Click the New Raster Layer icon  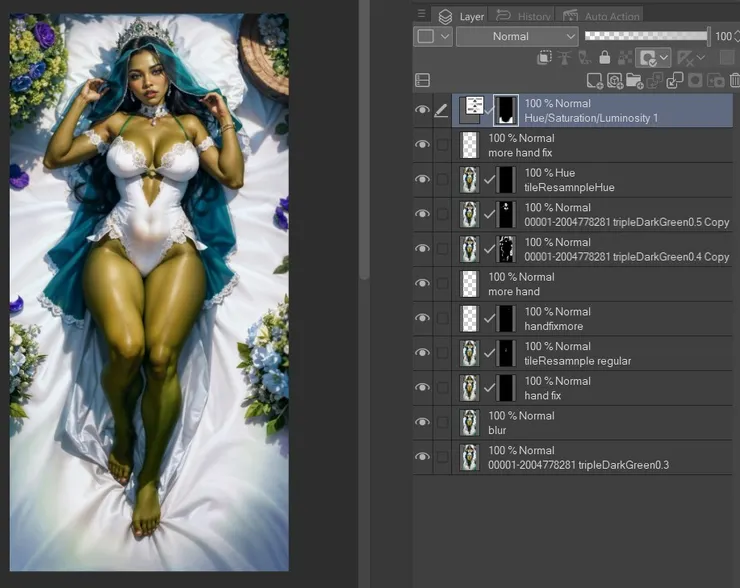(595, 80)
